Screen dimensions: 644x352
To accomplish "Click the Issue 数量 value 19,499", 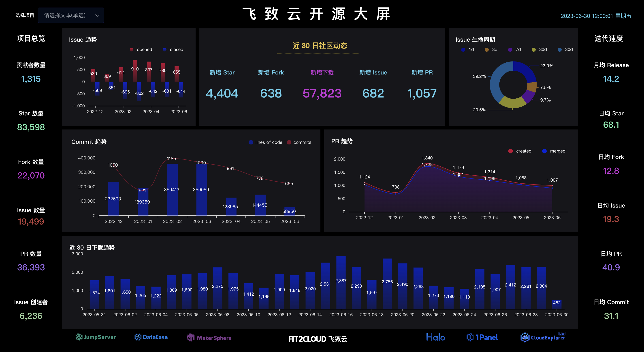I will 31,221.
